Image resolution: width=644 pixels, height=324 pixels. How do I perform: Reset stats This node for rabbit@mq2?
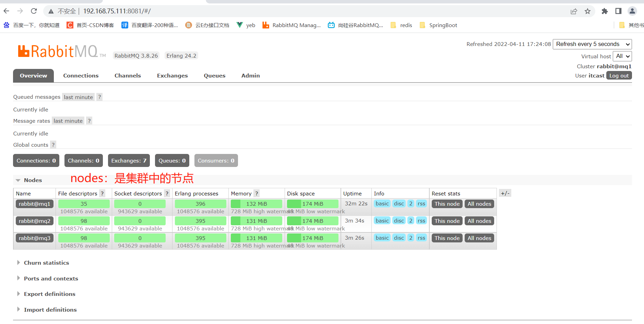point(447,221)
